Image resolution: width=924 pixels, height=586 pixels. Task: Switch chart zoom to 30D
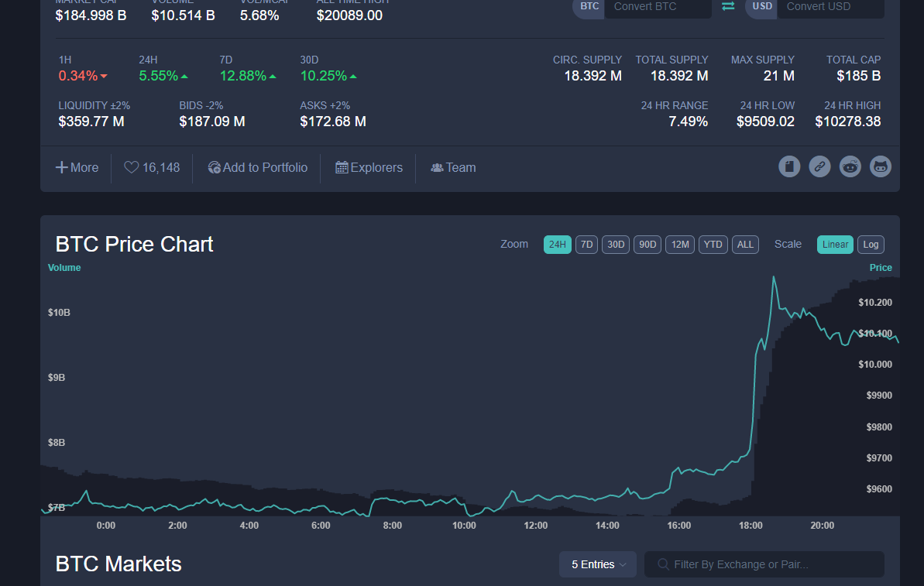[x=616, y=245]
